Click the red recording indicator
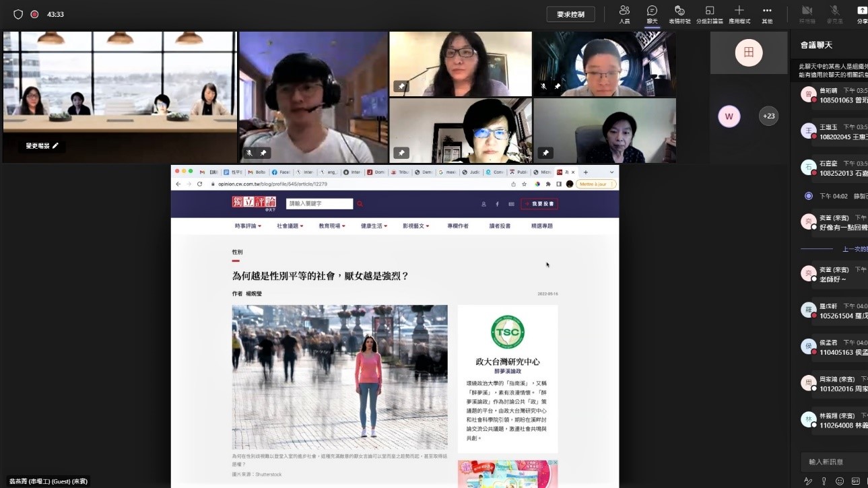 (x=34, y=14)
